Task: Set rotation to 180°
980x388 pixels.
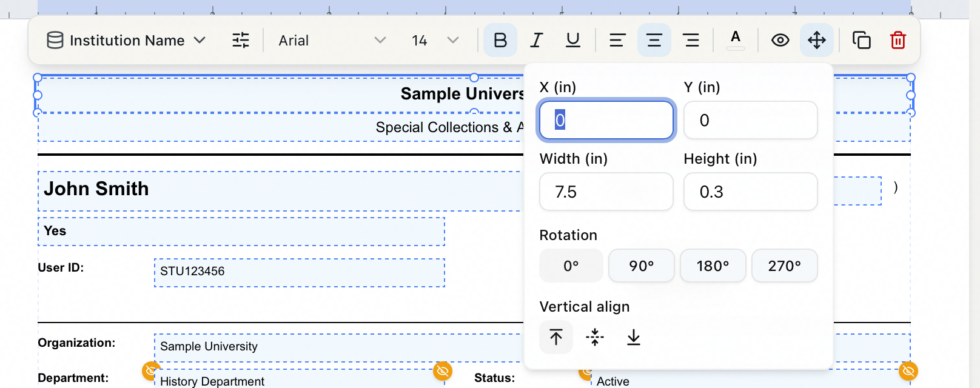Action: (713, 266)
